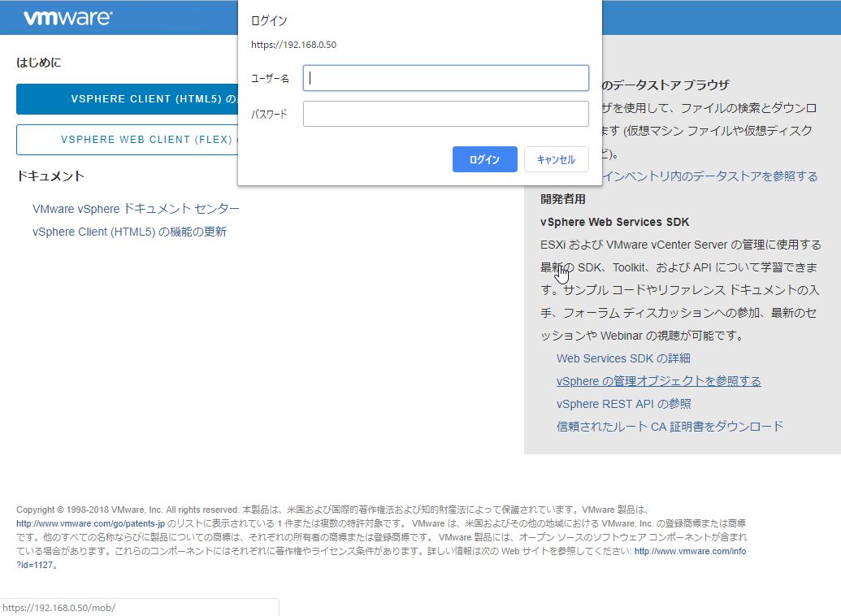Image resolution: width=841 pixels, height=616 pixels.
Task: Click the ドキュメント heading
Action: click(x=50, y=176)
